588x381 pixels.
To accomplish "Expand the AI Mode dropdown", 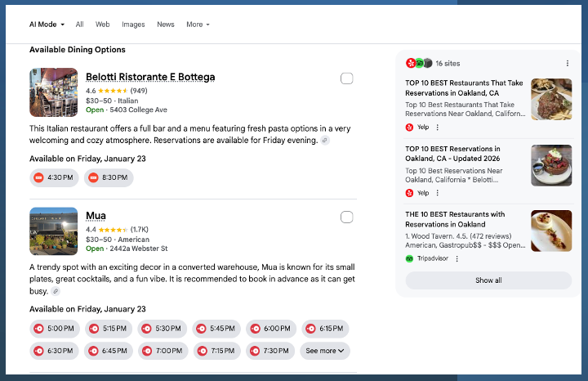I will 47,25.
